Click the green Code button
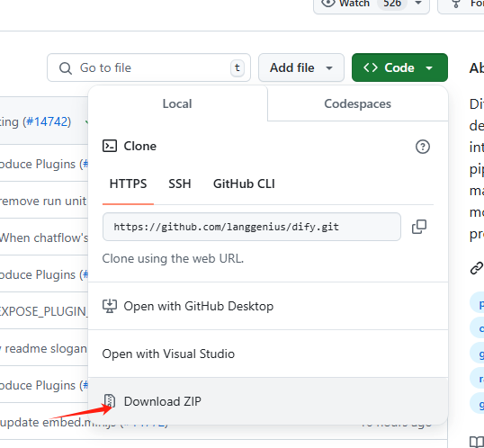 tap(399, 67)
